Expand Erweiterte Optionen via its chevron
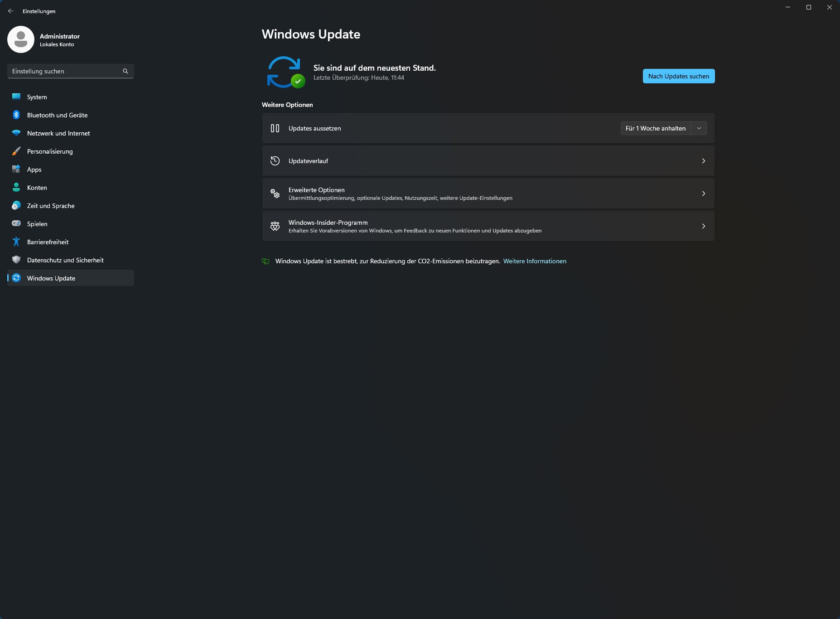The height and width of the screenshot is (619, 840). (704, 193)
